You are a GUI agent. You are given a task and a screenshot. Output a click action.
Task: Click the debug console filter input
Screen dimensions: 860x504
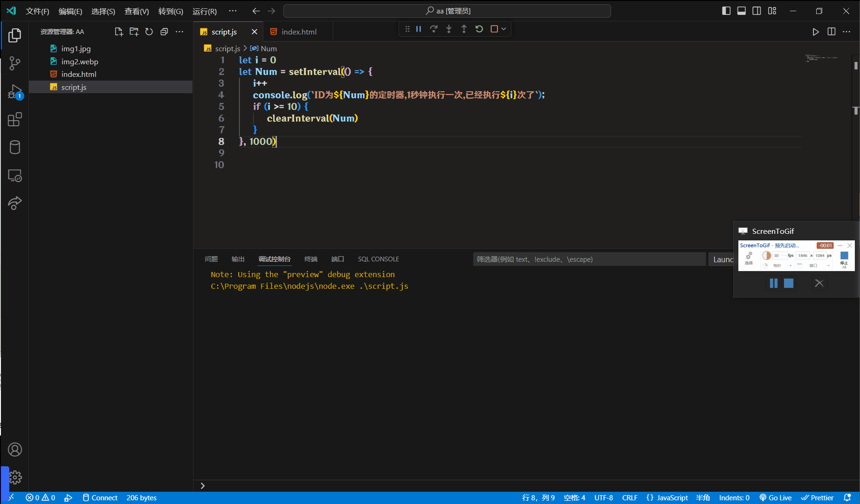click(x=589, y=259)
